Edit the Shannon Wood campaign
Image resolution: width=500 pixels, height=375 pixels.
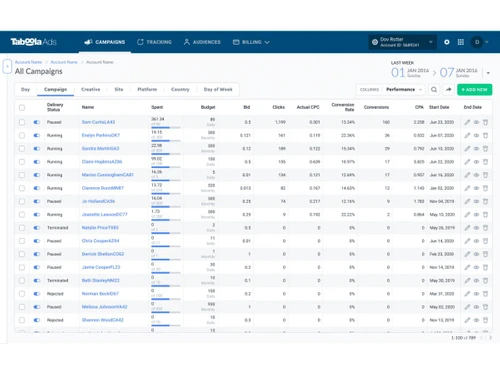(x=467, y=320)
